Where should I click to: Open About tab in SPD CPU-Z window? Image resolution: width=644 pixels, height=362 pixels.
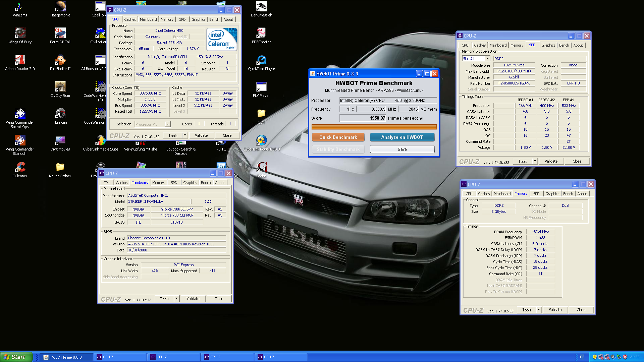578,45
